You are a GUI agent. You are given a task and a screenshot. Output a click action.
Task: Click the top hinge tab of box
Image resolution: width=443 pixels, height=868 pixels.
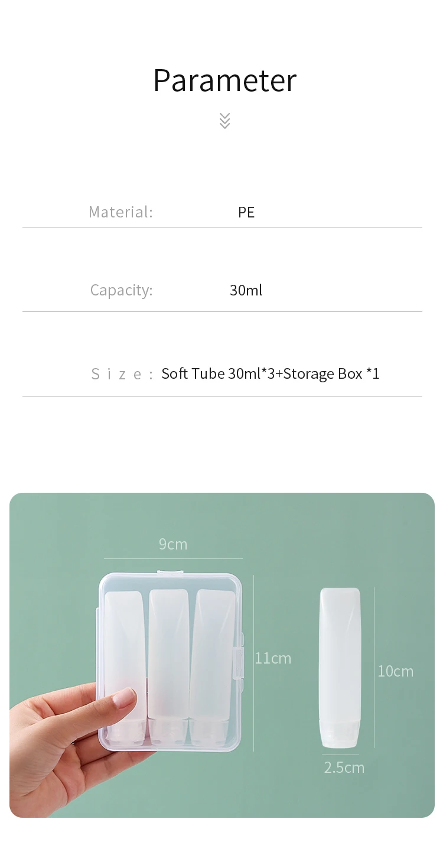click(x=170, y=572)
